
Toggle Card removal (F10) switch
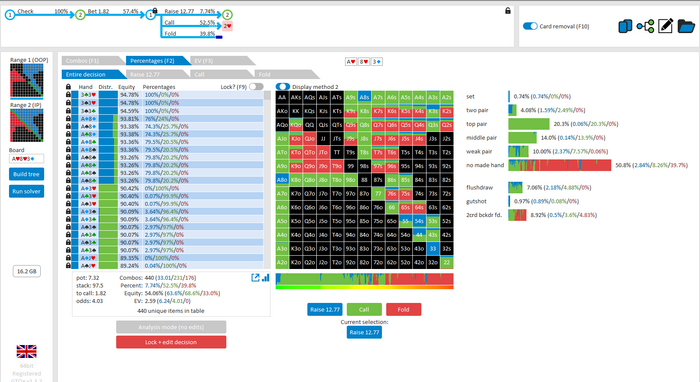[x=530, y=26]
